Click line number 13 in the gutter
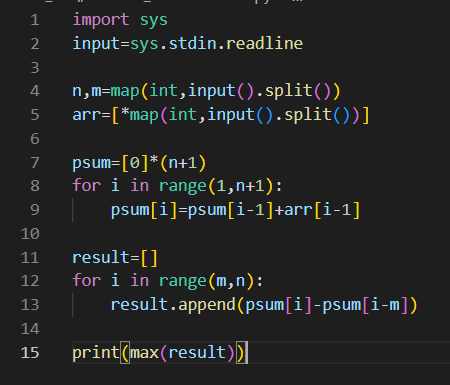Screen dimensions: 450x385 [30, 305]
